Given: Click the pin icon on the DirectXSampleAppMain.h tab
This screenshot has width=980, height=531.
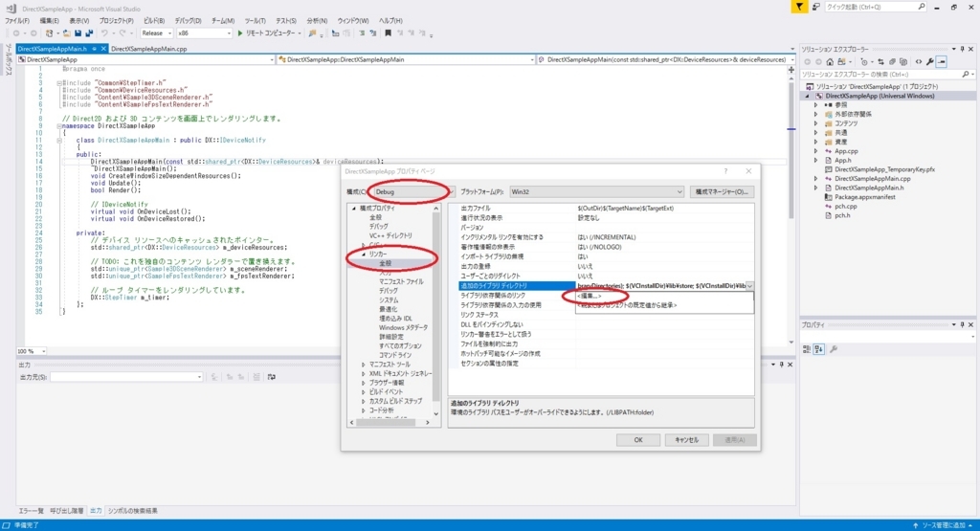Looking at the screenshot, I should [x=95, y=49].
